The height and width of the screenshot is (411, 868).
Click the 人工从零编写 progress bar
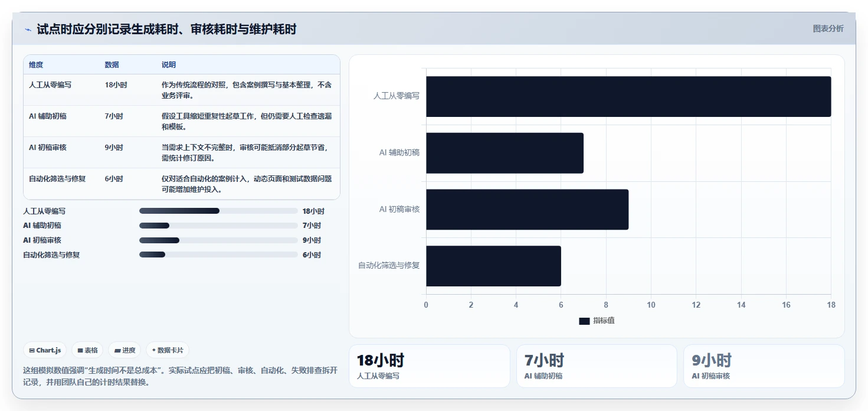coord(218,211)
